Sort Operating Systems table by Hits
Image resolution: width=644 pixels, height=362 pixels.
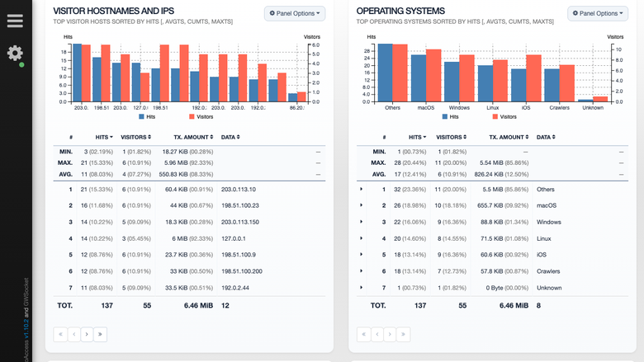(417, 137)
